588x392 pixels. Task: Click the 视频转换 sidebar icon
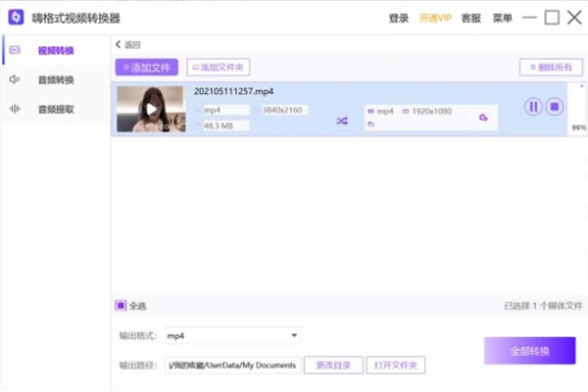click(15, 50)
